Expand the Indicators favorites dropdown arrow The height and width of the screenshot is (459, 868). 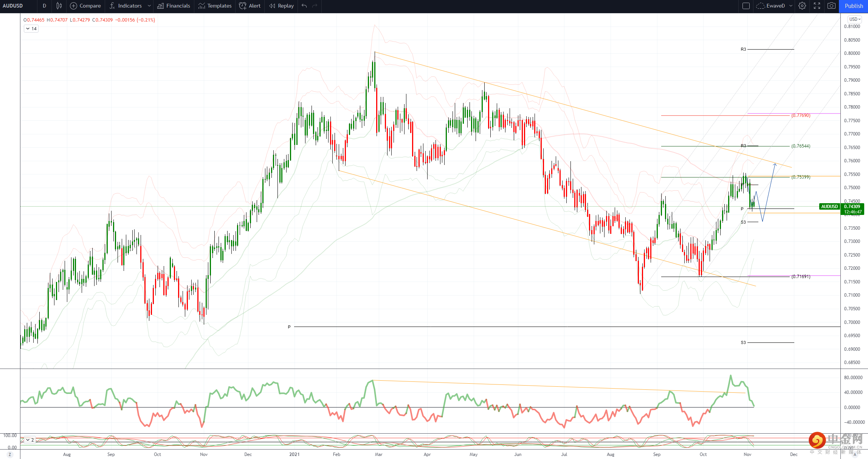[x=149, y=6]
